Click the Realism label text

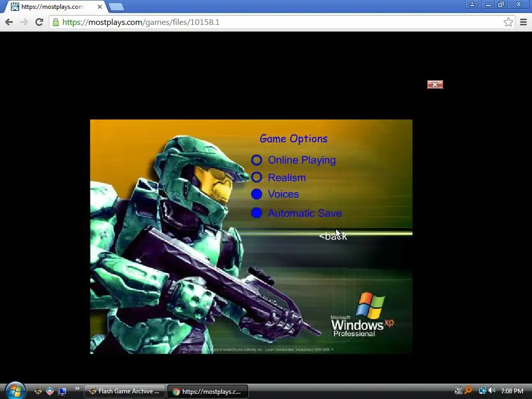(x=287, y=178)
